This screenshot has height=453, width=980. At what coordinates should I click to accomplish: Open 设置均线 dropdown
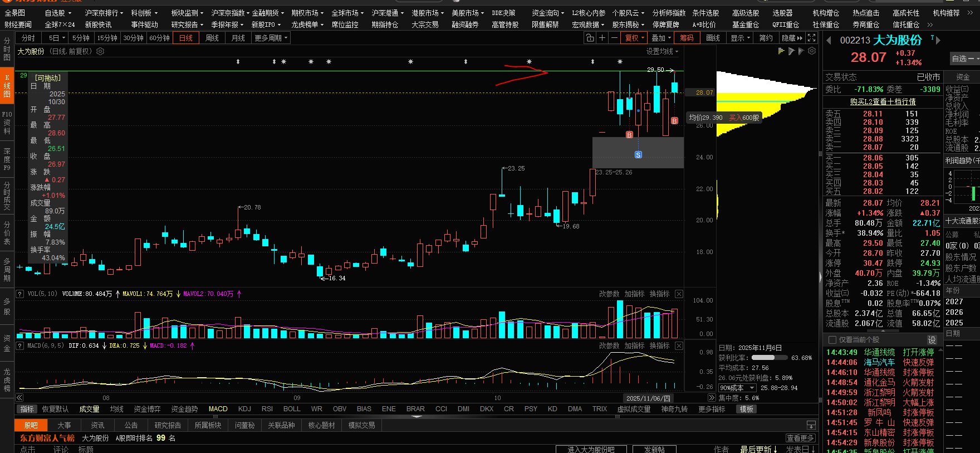point(663,51)
